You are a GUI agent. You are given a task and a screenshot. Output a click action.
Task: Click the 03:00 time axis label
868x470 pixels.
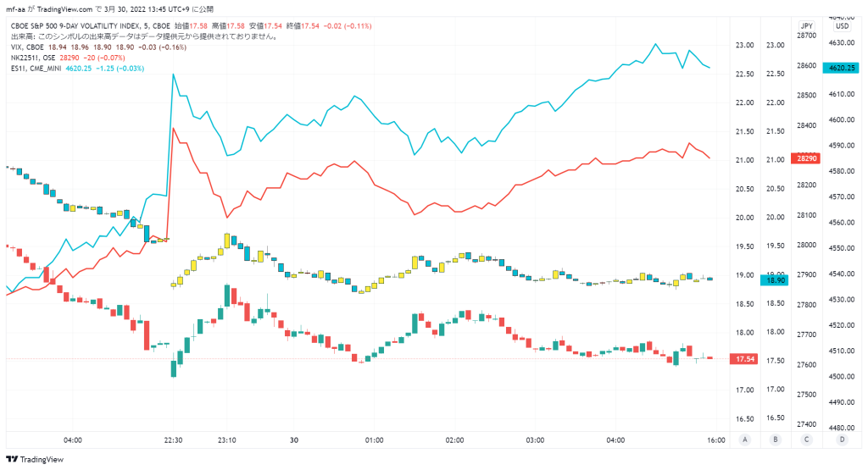(x=535, y=440)
